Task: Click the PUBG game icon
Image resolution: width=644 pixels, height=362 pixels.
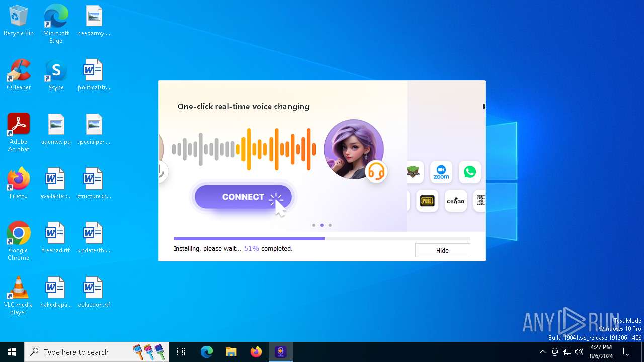Action: click(x=427, y=201)
